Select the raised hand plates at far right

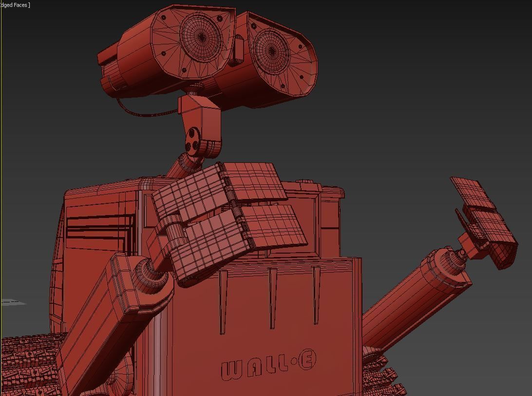coord(484,222)
